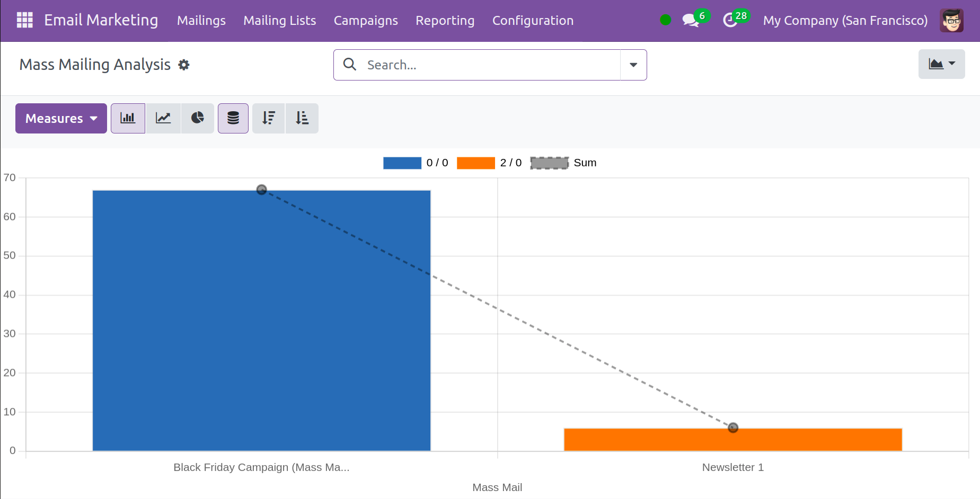The image size is (980, 499).
Task: Click the orange 2 / 0 legend swatch
Action: tap(475, 163)
